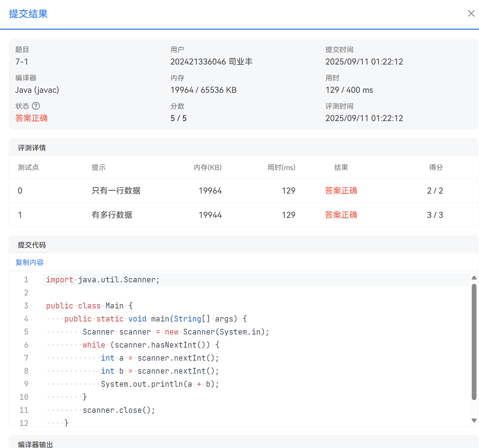
Task: Click the down arrow on the code scrollbar
Action: point(474,421)
